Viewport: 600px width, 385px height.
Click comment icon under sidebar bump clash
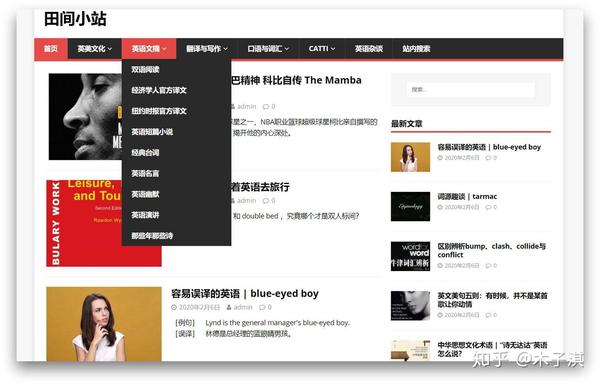[x=488, y=265]
